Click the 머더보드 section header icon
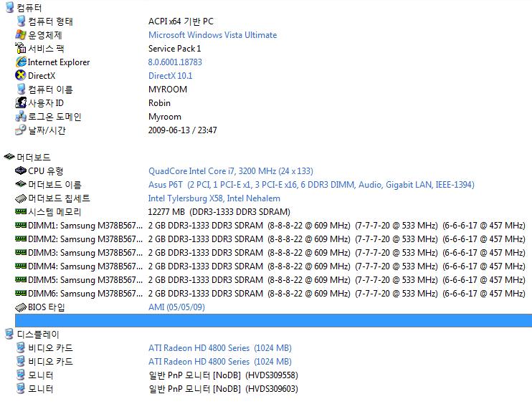This screenshot has height=404, width=532. click(x=9, y=157)
